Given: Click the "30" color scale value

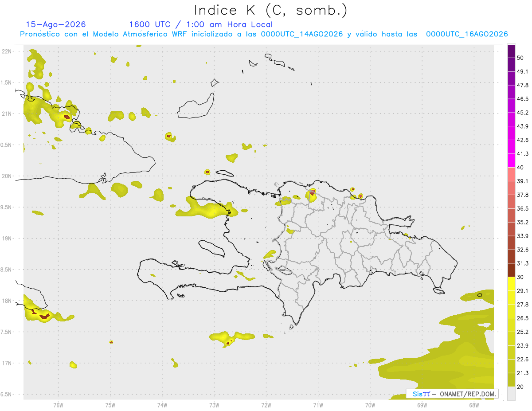Looking at the screenshot, I should pyautogui.click(x=520, y=277).
